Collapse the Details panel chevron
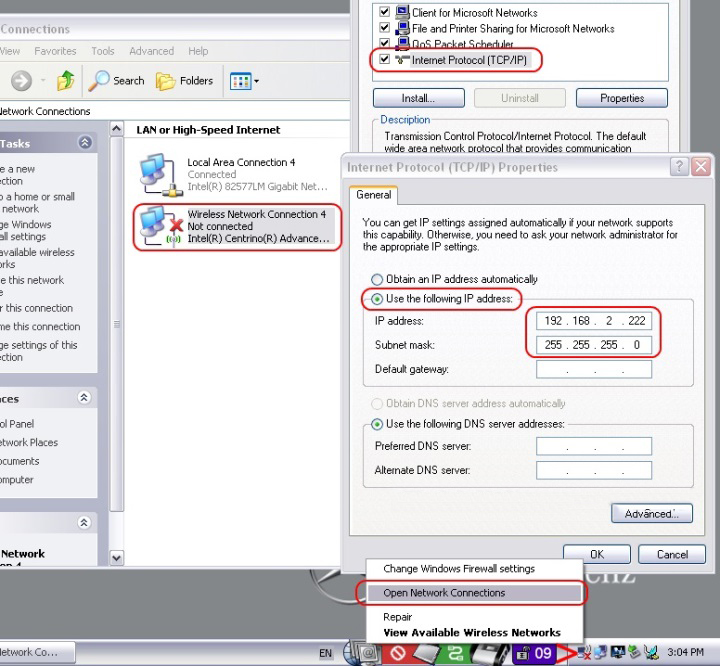This screenshot has height=666, width=720. 84,523
